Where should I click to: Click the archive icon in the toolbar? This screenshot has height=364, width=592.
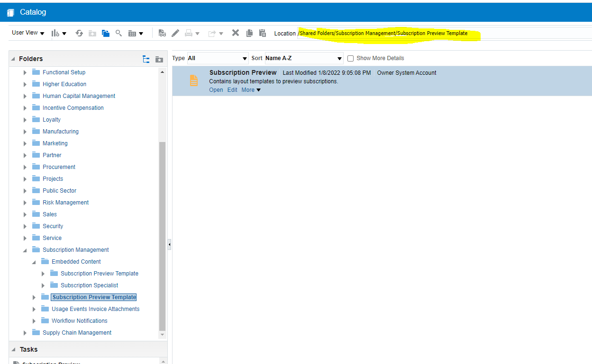(92, 33)
